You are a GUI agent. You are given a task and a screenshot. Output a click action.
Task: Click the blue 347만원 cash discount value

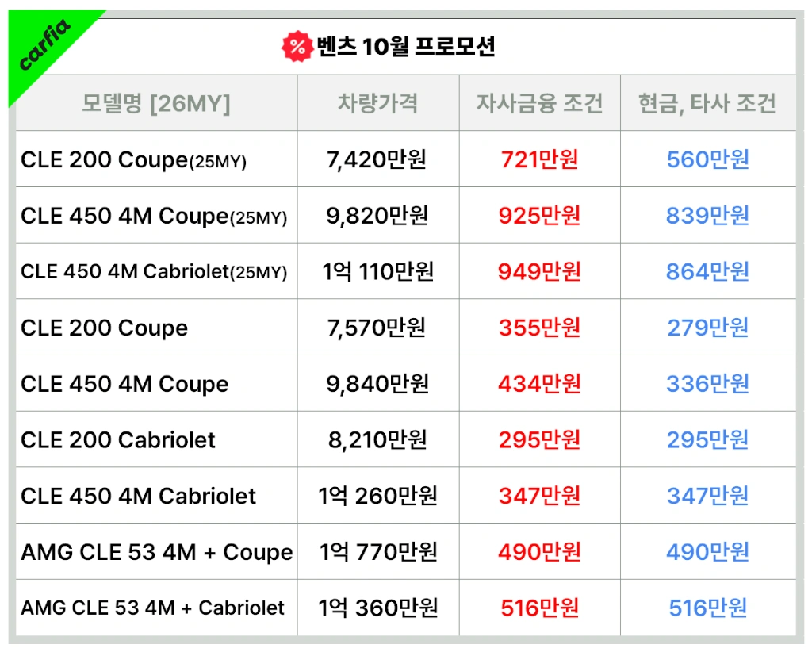pyautogui.click(x=707, y=497)
